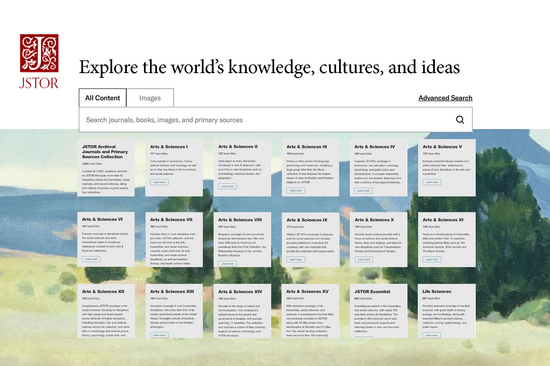Screen dimensions: 550x366
Task: Click Learn more on Arts & Sciences V
Action: (432, 182)
